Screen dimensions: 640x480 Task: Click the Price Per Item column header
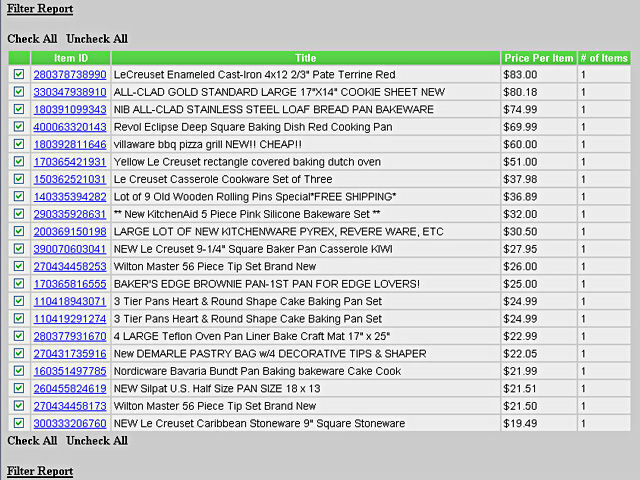[539, 58]
